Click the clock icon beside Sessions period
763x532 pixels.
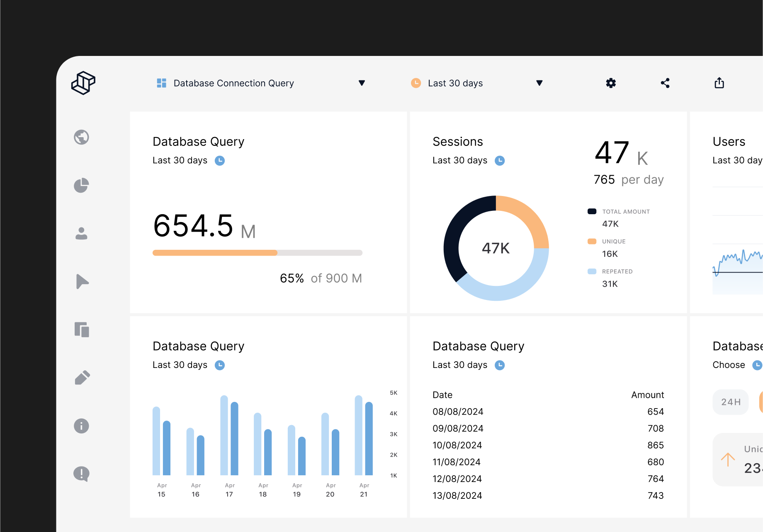tap(500, 161)
